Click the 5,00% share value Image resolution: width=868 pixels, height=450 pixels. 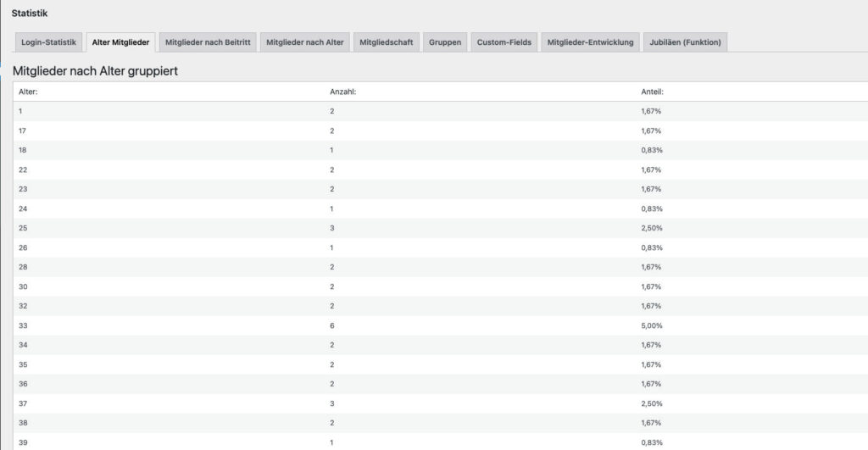point(651,325)
